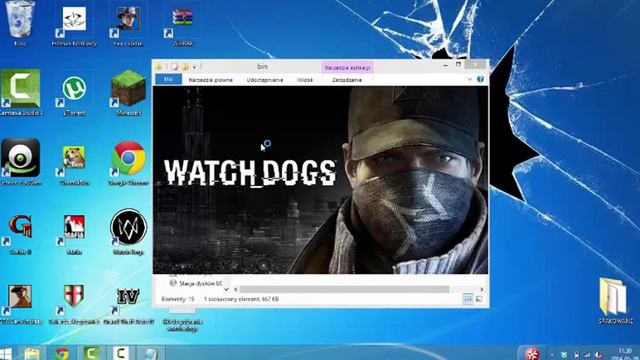Click the red round system tray icon

coord(532,353)
